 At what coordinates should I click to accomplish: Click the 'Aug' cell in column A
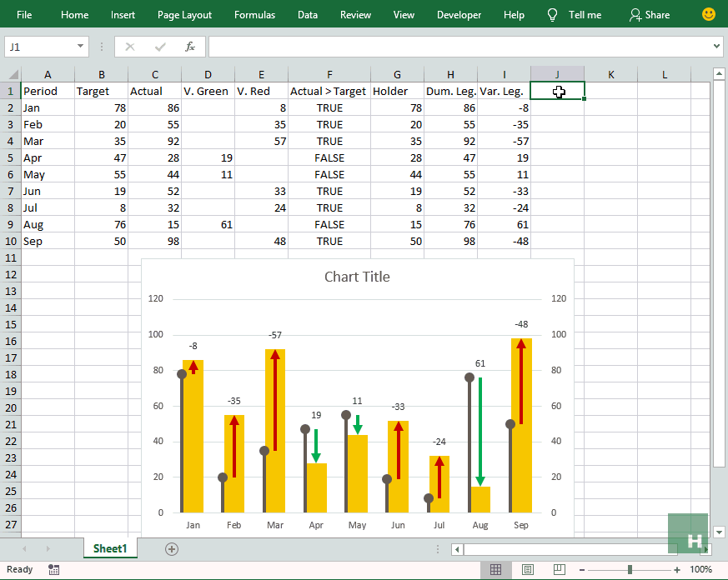coord(48,224)
